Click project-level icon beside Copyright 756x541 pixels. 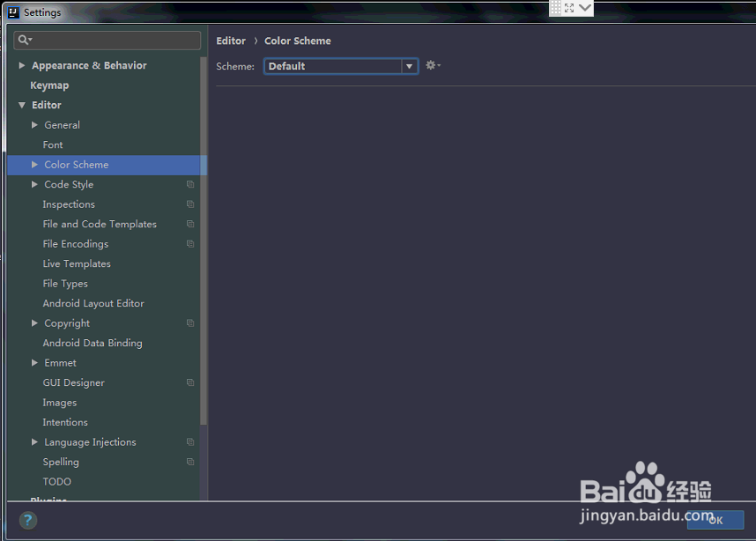[190, 323]
